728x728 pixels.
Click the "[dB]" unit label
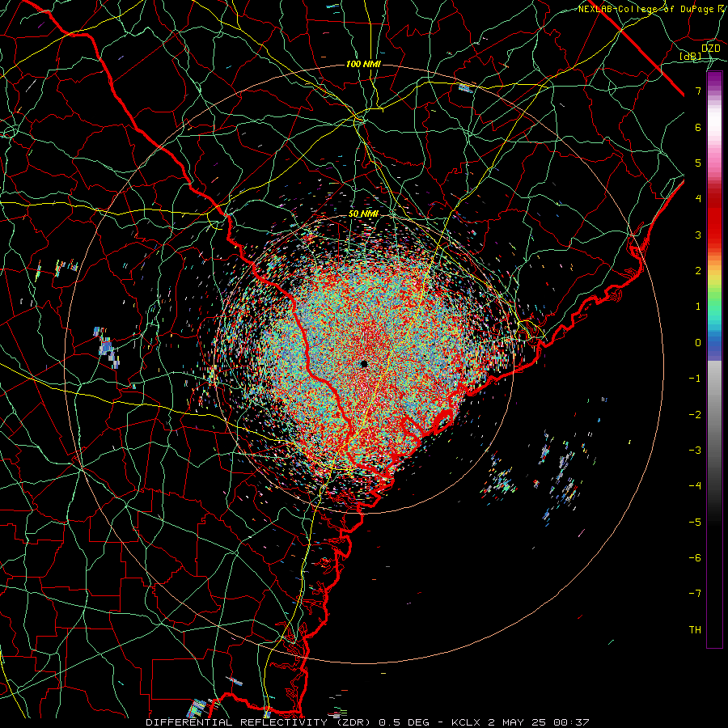click(x=691, y=57)
